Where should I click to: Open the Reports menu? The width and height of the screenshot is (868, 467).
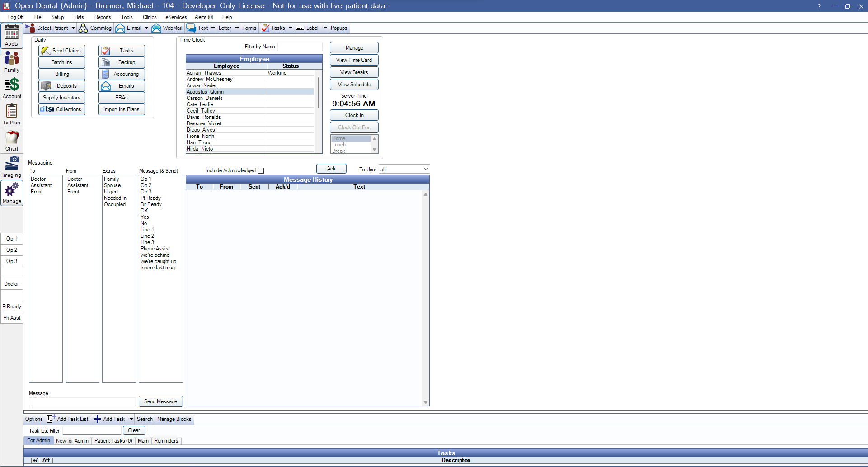103,17
